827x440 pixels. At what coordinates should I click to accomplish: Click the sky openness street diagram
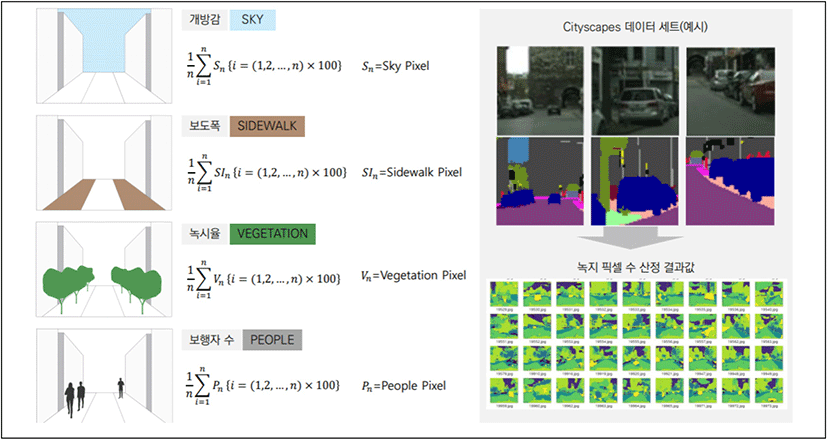[x=104, y=56]
